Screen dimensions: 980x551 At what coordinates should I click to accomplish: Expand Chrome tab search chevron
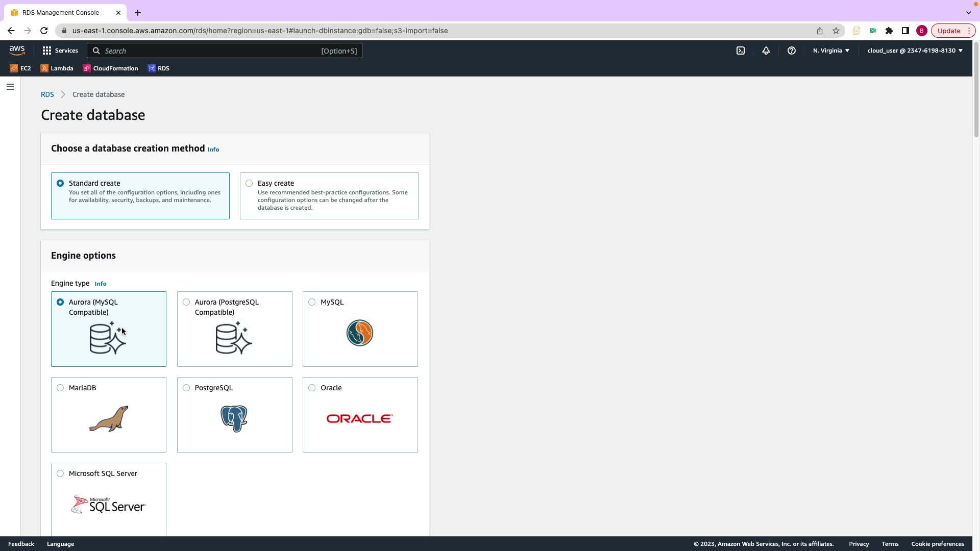pos(968,12)
